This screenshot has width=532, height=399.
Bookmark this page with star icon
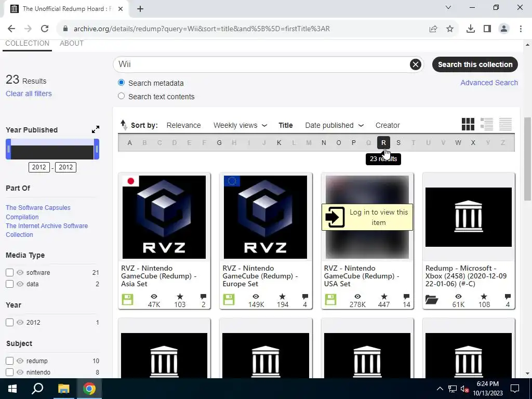pyautogui.click(x=450, y=29)
